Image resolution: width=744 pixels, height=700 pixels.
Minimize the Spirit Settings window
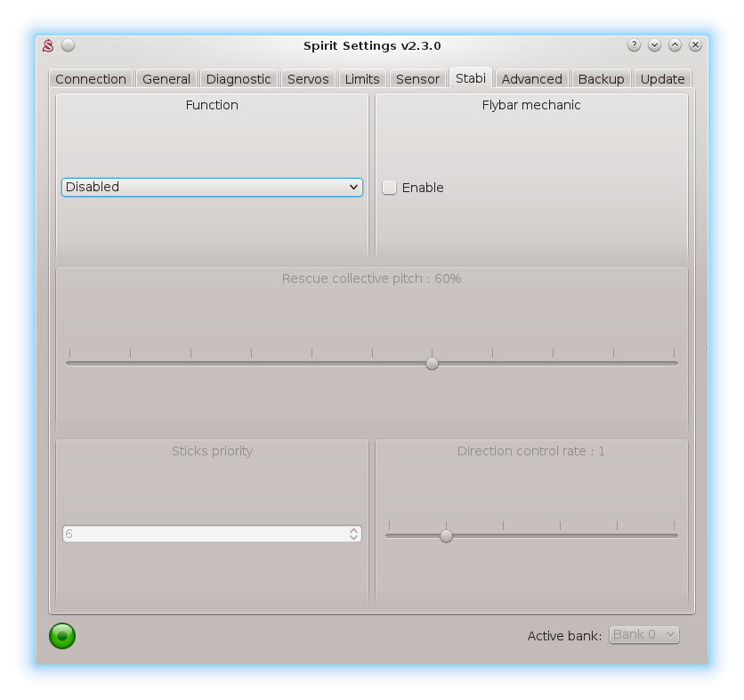[x=654, y=45]
